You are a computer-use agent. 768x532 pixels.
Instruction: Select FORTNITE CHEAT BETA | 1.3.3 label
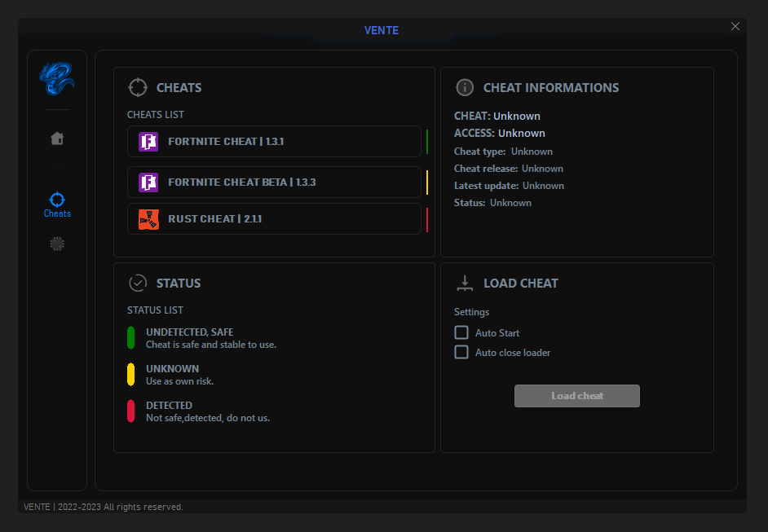242,182
